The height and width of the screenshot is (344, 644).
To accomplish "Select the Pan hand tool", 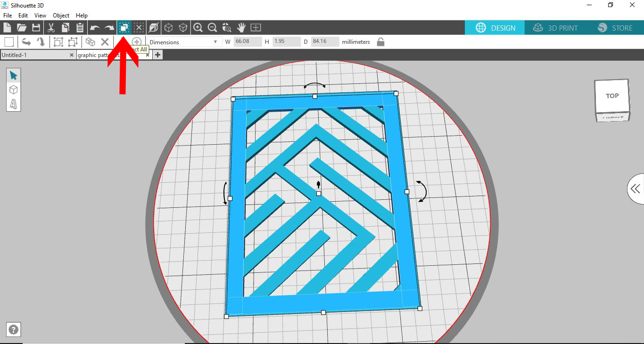I will [241, 27].
